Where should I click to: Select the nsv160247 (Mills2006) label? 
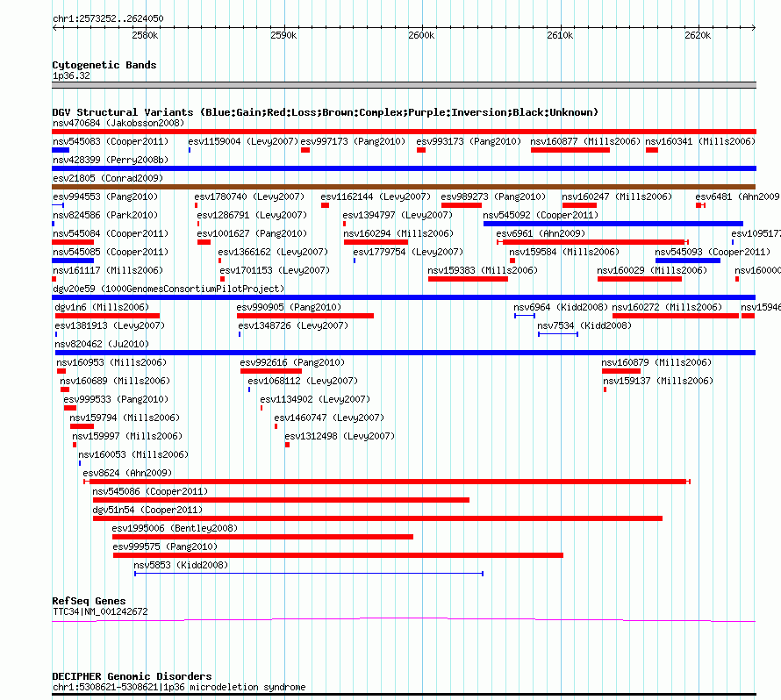point(617,196)
